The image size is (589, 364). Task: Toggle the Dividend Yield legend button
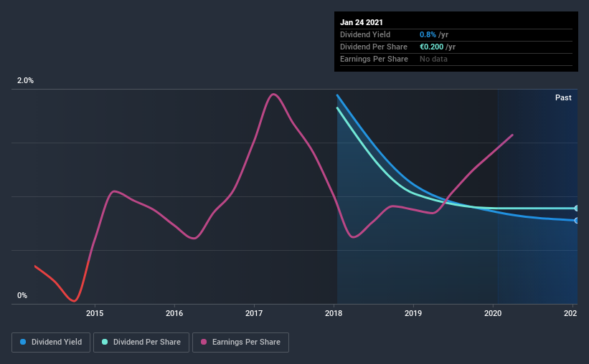coord(51,343)
